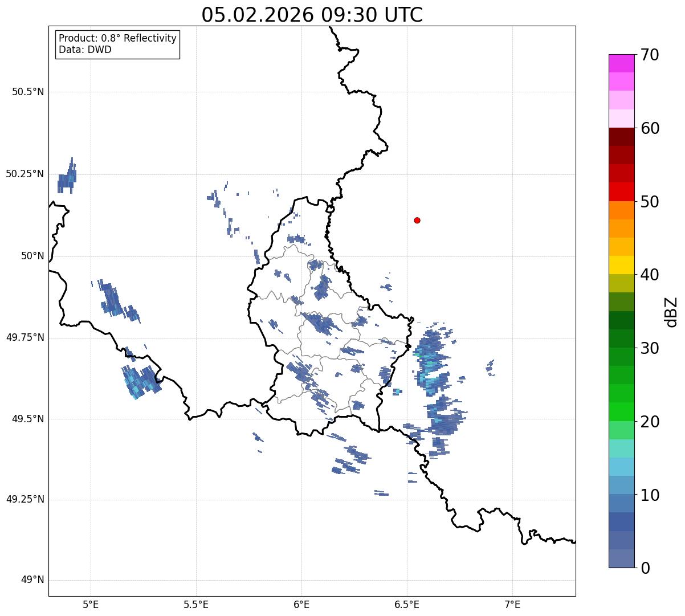Click the yellow colorbar segment just above 40

621,265
